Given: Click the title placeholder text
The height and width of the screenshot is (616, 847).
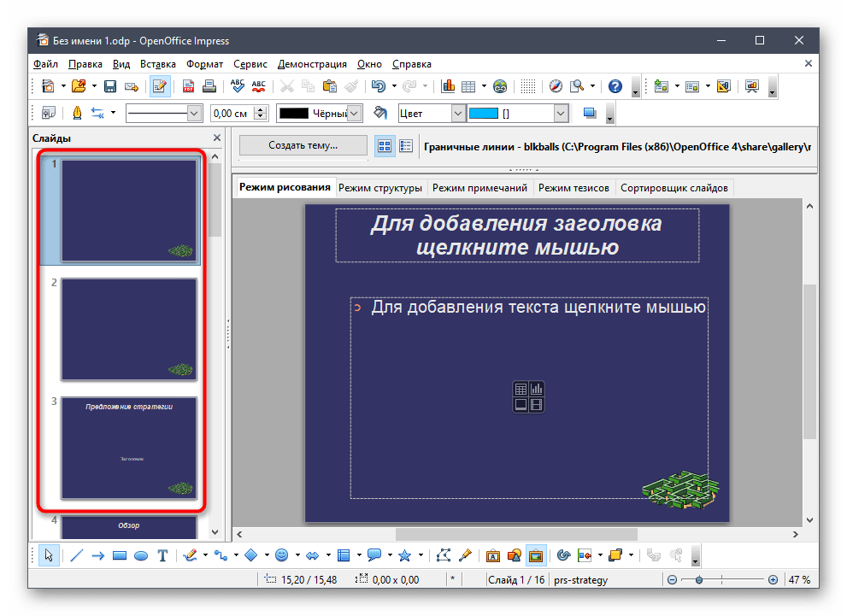Looking at the screenshot, I should click(x=517, y=236).
